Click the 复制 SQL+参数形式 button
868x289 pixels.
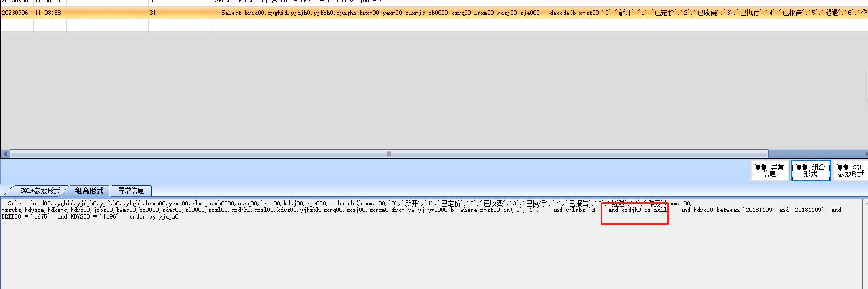(x=851, y=170)
